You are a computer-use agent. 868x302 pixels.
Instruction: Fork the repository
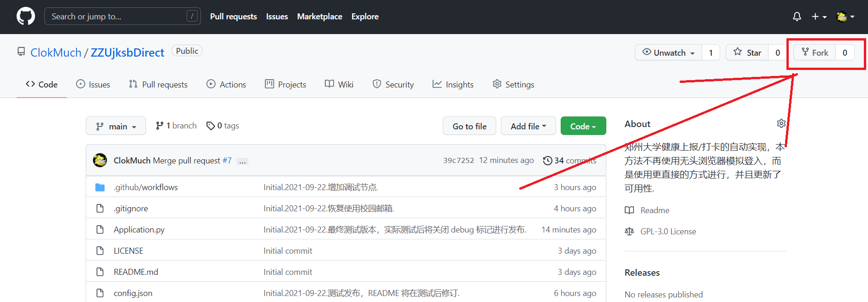click(815, 52)
